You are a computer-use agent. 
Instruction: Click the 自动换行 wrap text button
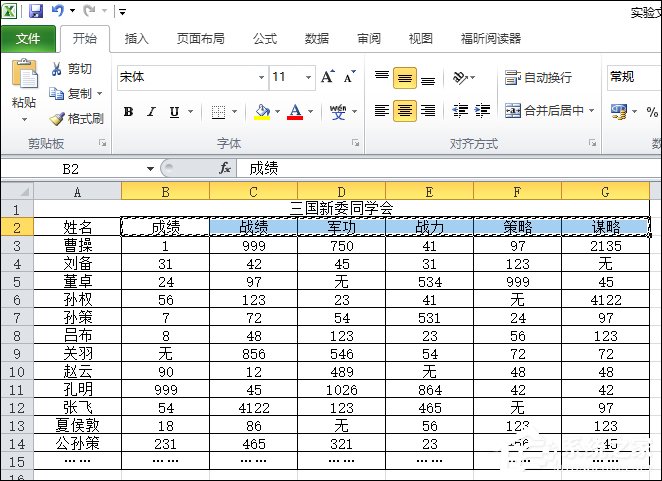pyautogui.click(x=538, y=77)
